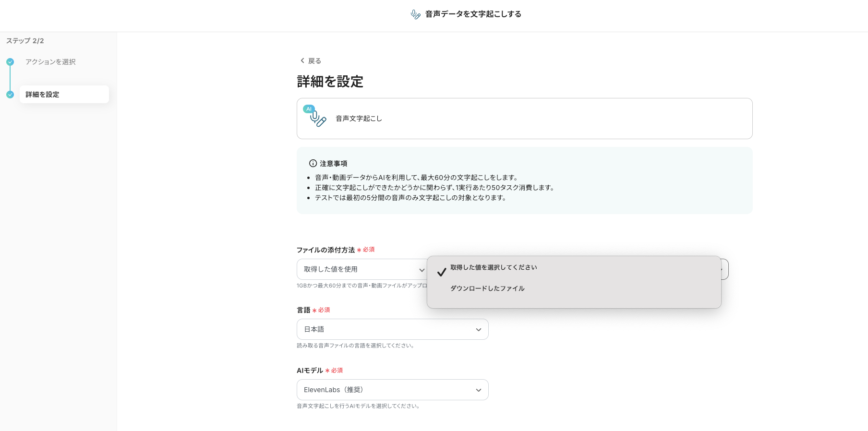Click the microphone icon in the page header
This screenshot has height=431, width=868.
click(x=415, y=14)
